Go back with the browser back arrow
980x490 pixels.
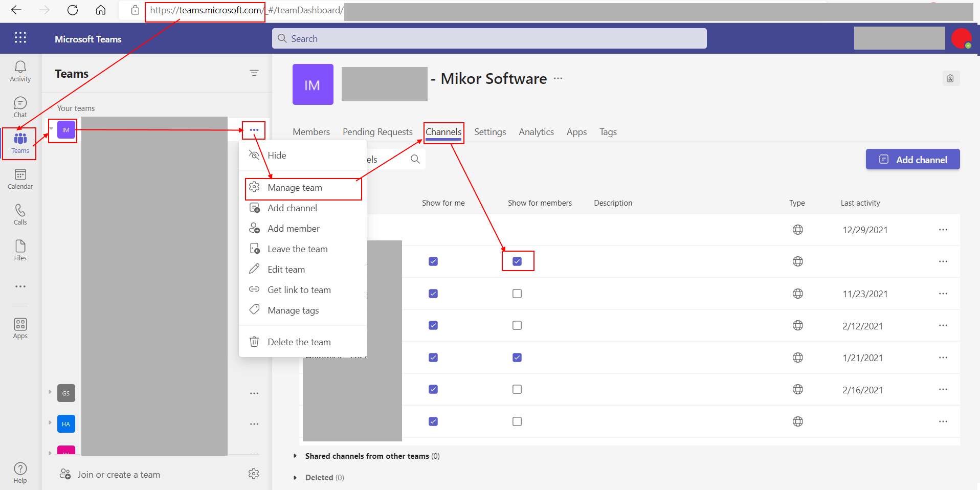click(16, 10)
